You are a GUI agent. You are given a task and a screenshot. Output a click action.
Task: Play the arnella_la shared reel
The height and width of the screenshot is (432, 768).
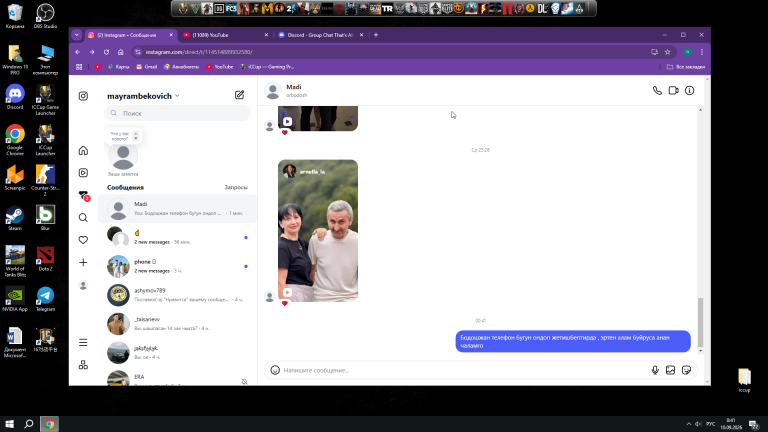pyautogui.click(x=318, y=231)
